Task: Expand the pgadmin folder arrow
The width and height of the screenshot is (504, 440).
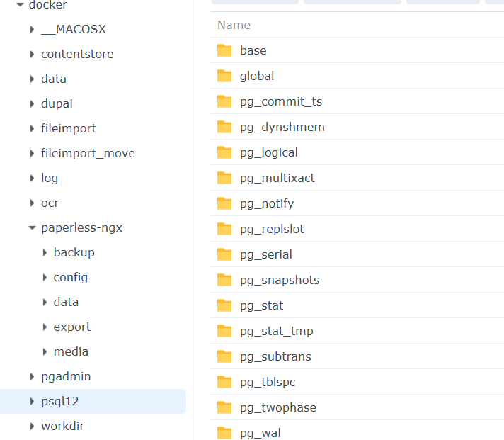Action: [x=32, y=376]
